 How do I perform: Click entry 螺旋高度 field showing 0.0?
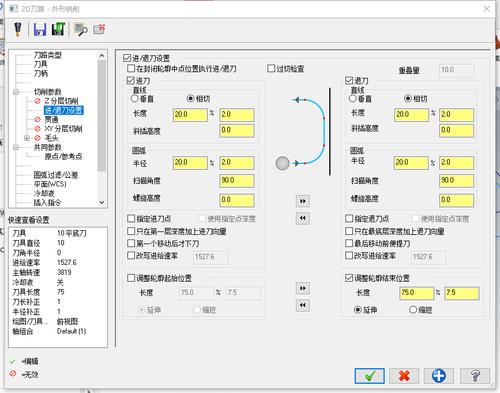(x=237, y=200)
